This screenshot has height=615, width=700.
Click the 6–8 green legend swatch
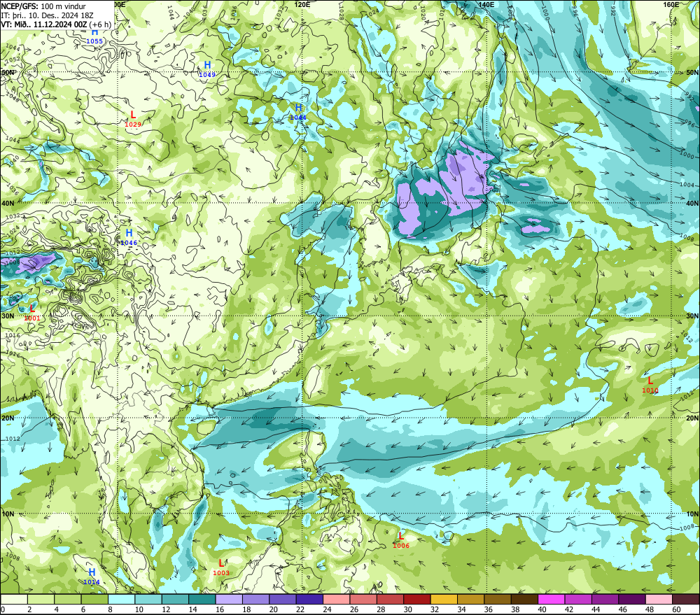pos(94,599)
